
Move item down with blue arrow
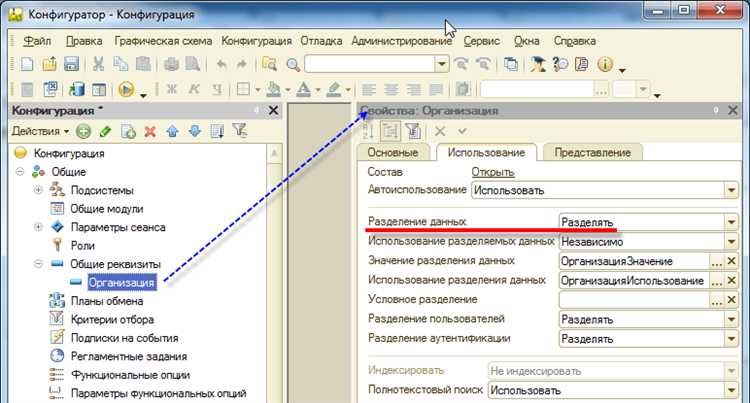[x=195, y=131]
